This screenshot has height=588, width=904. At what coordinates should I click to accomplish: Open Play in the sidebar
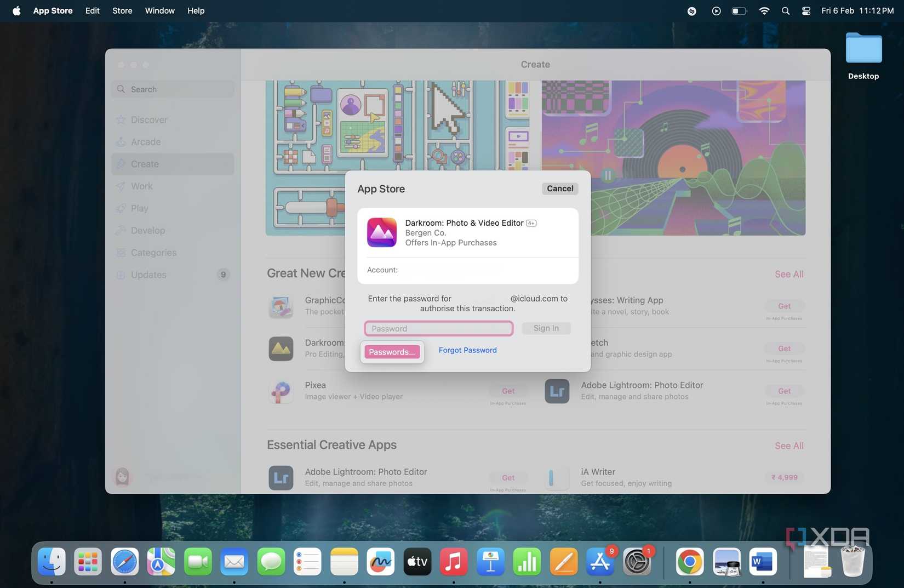click(x=173, y=208)
